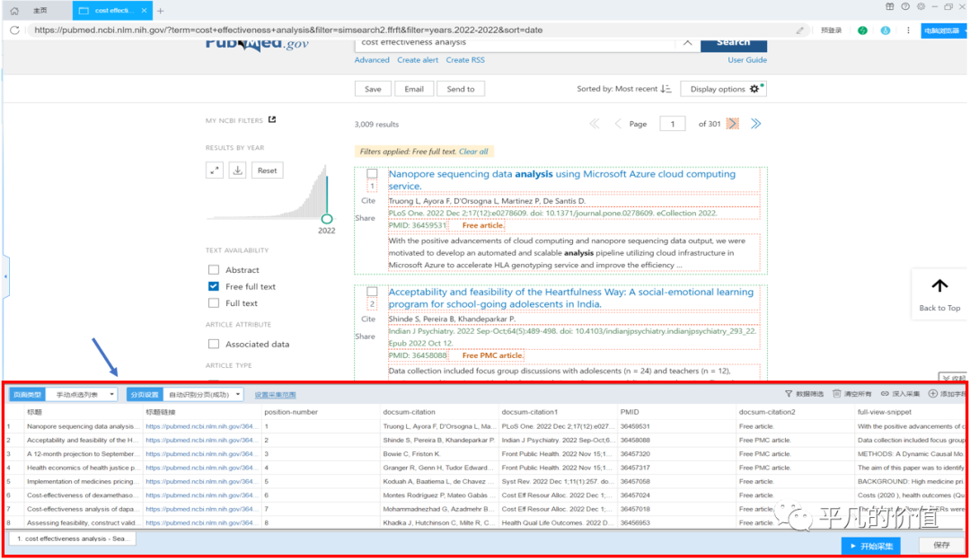The width and height of the screenshot is (970, 560).
Task: Jump to last results page arrow
Action: click(756, 124)
